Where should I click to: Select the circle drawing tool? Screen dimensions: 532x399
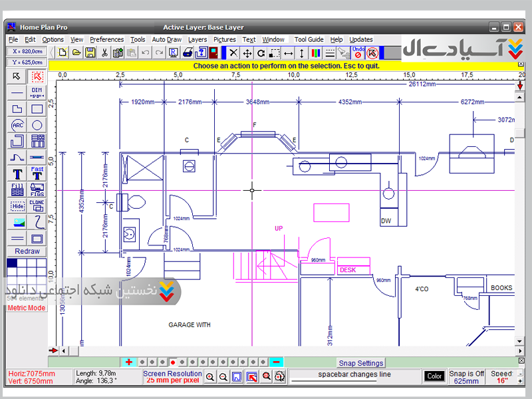tap(37, 125)
